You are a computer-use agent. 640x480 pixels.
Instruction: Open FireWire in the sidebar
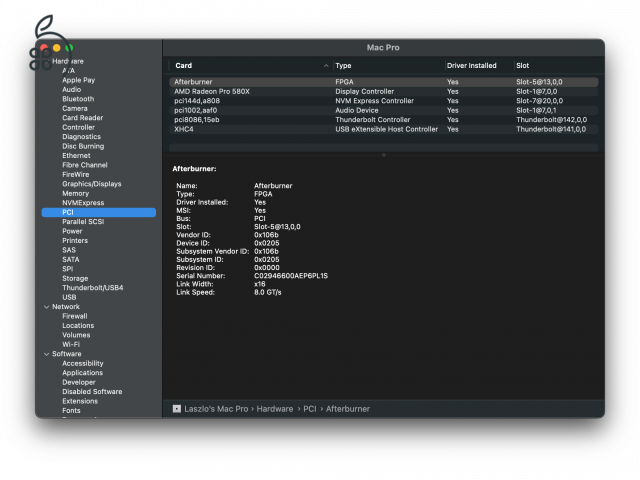(76, 174)
